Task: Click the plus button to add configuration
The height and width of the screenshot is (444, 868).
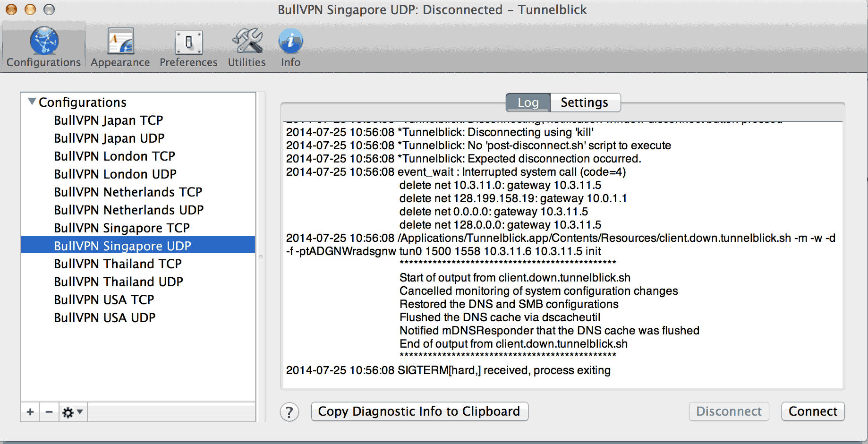Action: coord(30,412)
